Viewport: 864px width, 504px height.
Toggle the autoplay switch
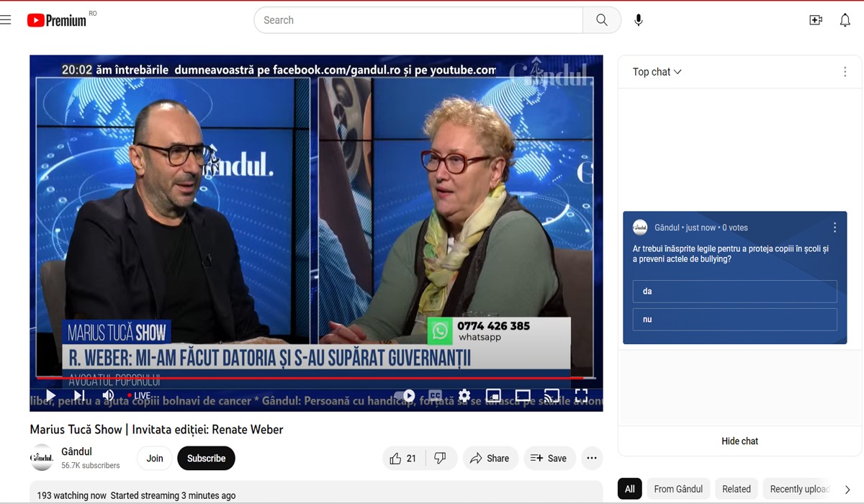coord(405,395)
